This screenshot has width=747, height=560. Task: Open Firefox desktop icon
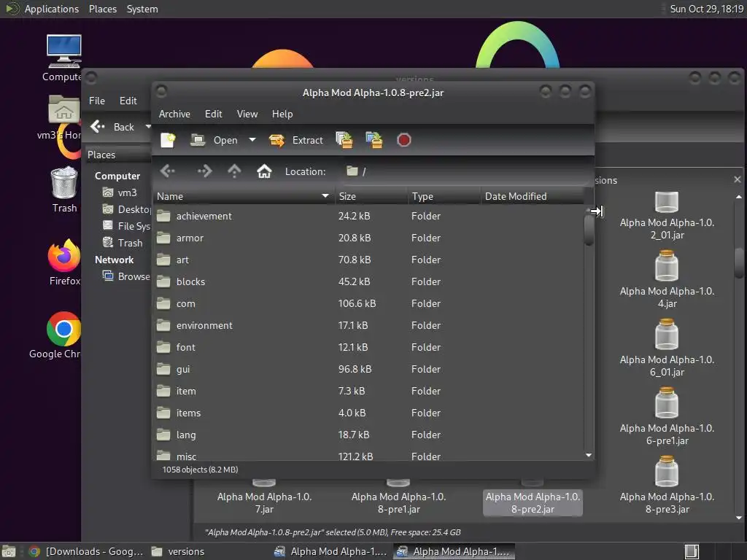click(x=64, y=262)
